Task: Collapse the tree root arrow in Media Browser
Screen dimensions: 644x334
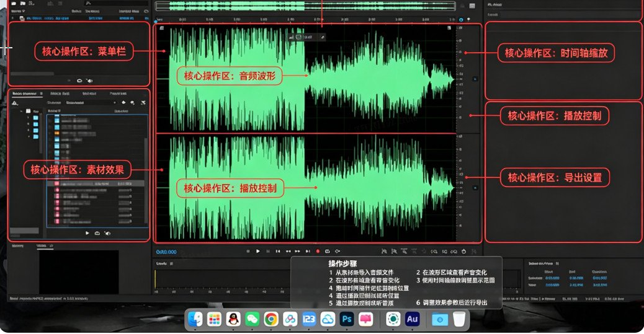Action: [21, 111]
